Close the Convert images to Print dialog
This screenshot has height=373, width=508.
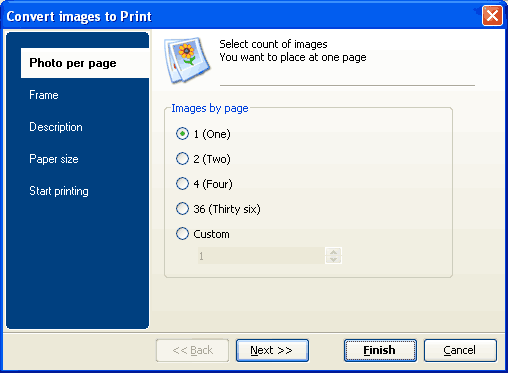coord(492,16)
